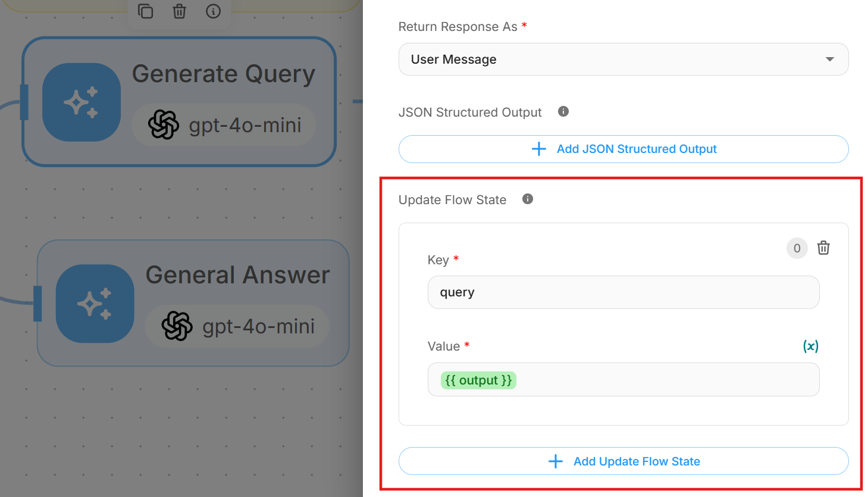Delete flow state item 0
868x497 pixels.
[x=823, y=248]
